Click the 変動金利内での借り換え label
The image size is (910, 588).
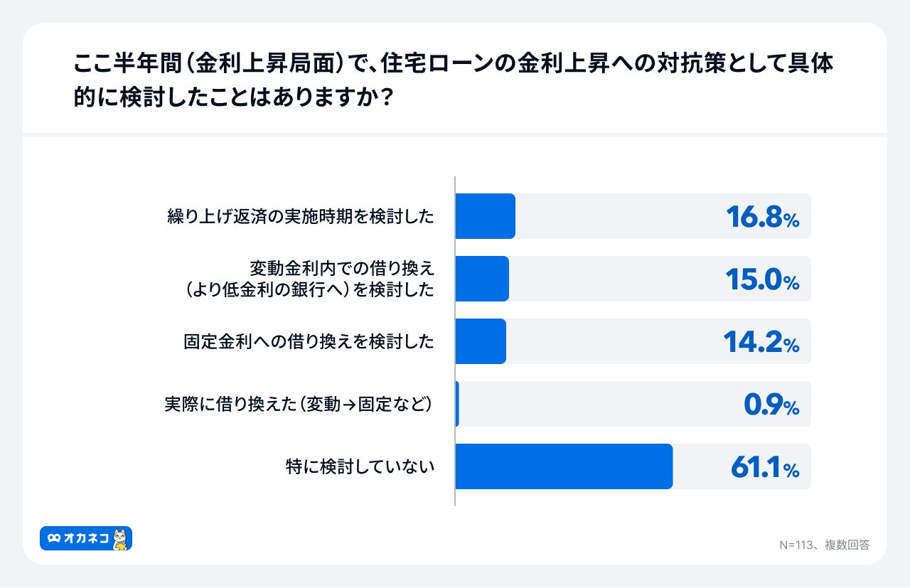click(x=342, y=269)
